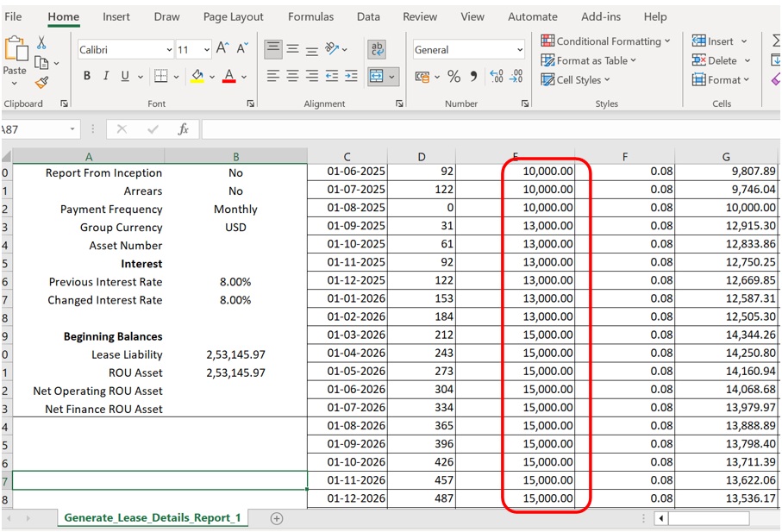This screenshot has width=782, height=532.
Task: Select the Generate_Lease_Details_Report_1 sheet tab
Action: [x=151, y=518]
